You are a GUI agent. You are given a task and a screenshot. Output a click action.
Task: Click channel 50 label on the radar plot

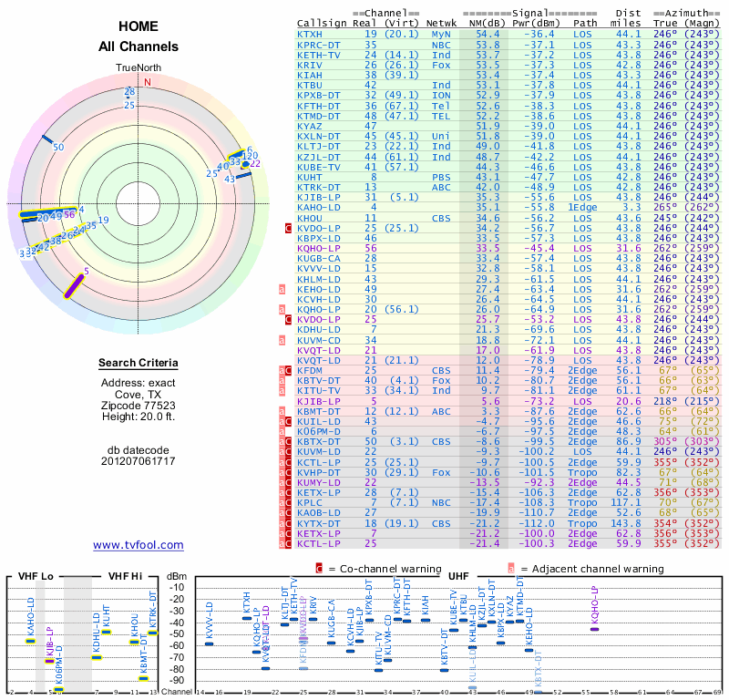58,148
